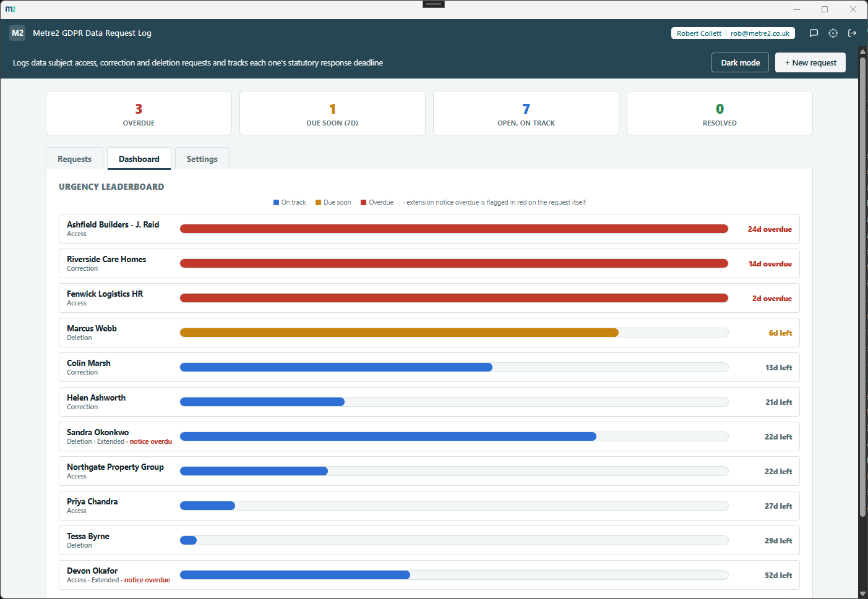This screenshot has width=868, height=599.
Task: Open Ashfield Builders - J. Reid request
Action: [x=429, y=229]
